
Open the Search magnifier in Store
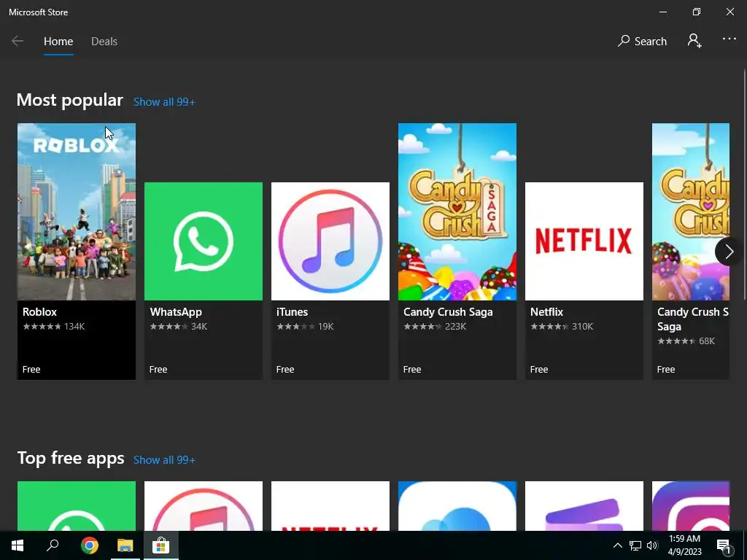(x=642, y=41)
